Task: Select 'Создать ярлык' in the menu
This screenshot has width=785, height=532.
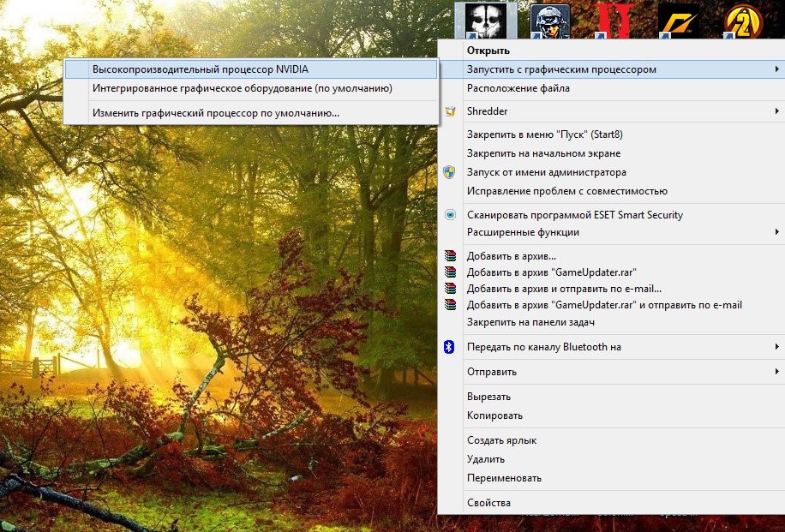Action: tap(611, 440)
